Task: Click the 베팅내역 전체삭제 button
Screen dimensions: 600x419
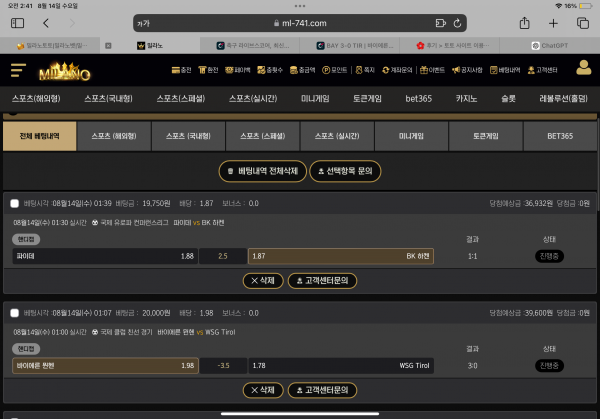Action: click(x=262, y=171)
